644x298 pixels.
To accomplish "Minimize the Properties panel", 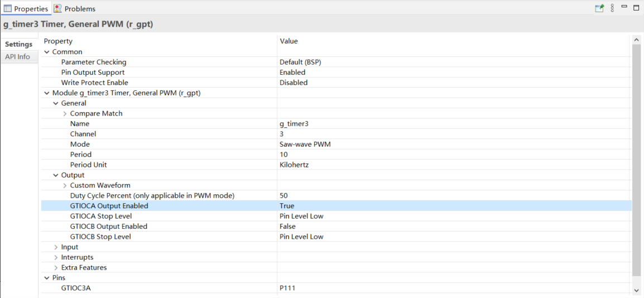I will 624,7.
